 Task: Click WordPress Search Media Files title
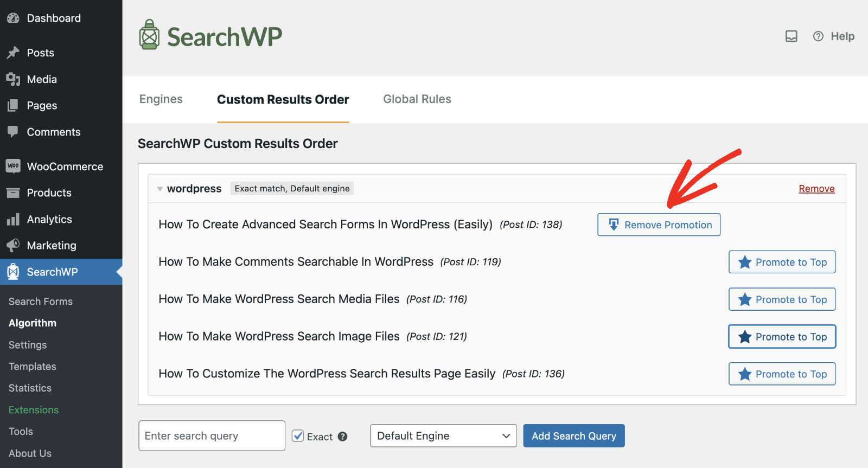tap(279, 299)
